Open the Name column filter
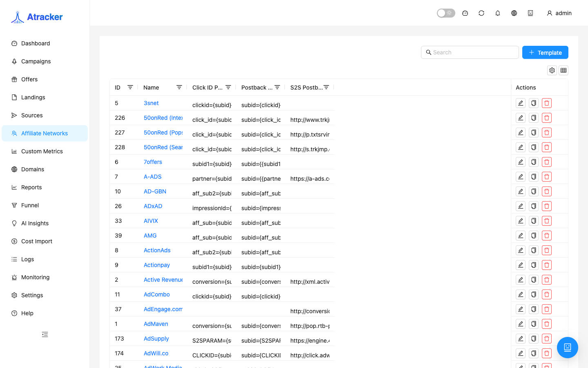This screenshot has width=588, height=368. [x=179, y=87]
